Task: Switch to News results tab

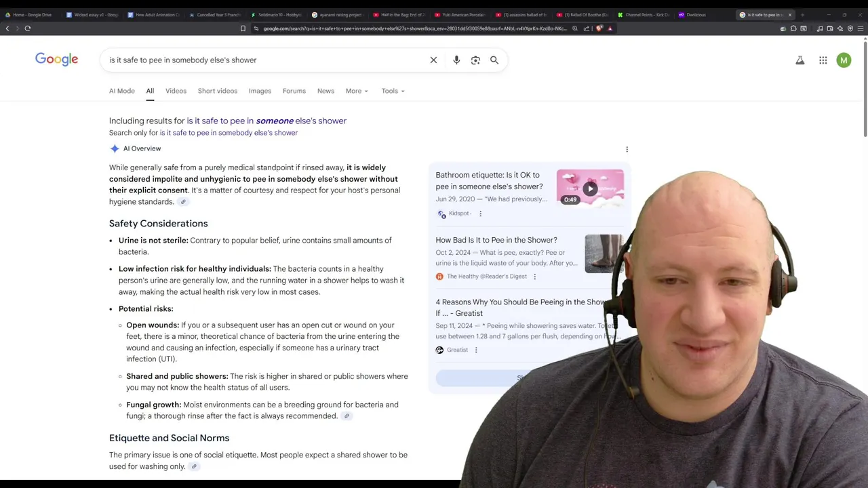Action: [325, 91]
